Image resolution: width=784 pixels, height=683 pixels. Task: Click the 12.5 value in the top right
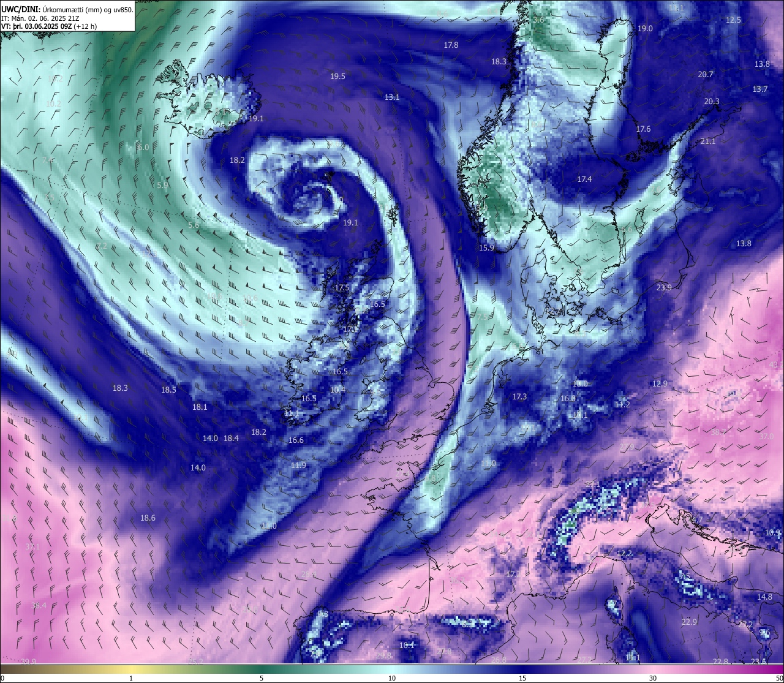pos(733,20)
